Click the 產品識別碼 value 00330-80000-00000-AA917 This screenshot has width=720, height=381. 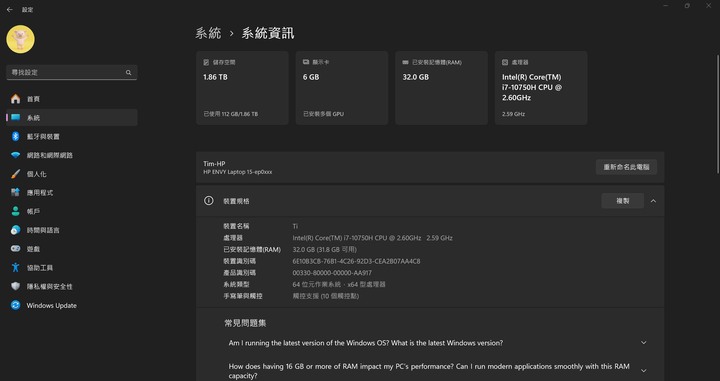(x=332, y=273)
